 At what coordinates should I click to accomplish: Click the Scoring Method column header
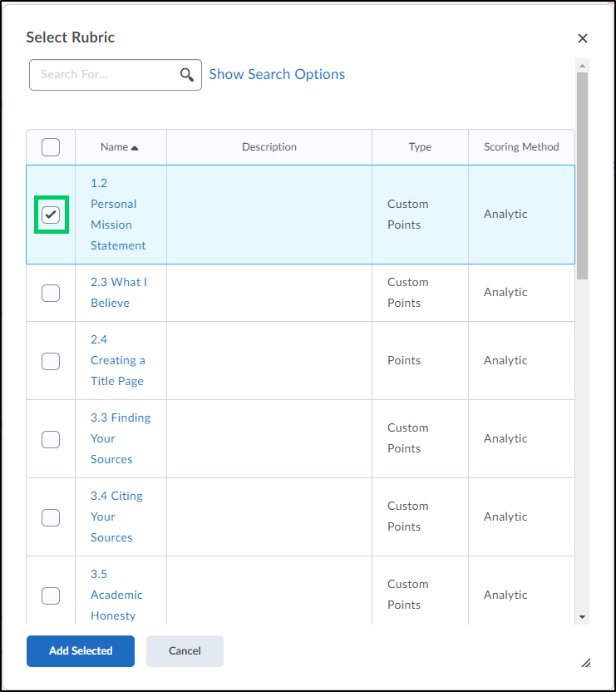(521, 147)
